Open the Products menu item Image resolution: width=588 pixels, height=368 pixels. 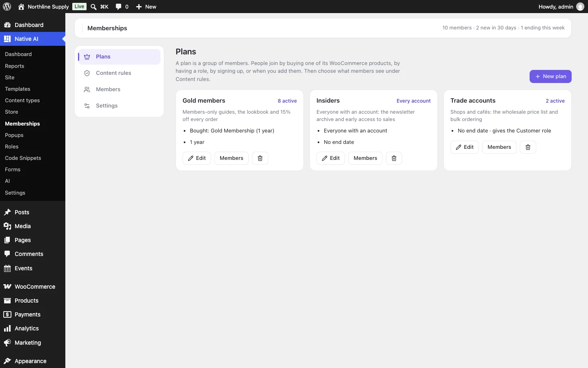coord(33,301)
